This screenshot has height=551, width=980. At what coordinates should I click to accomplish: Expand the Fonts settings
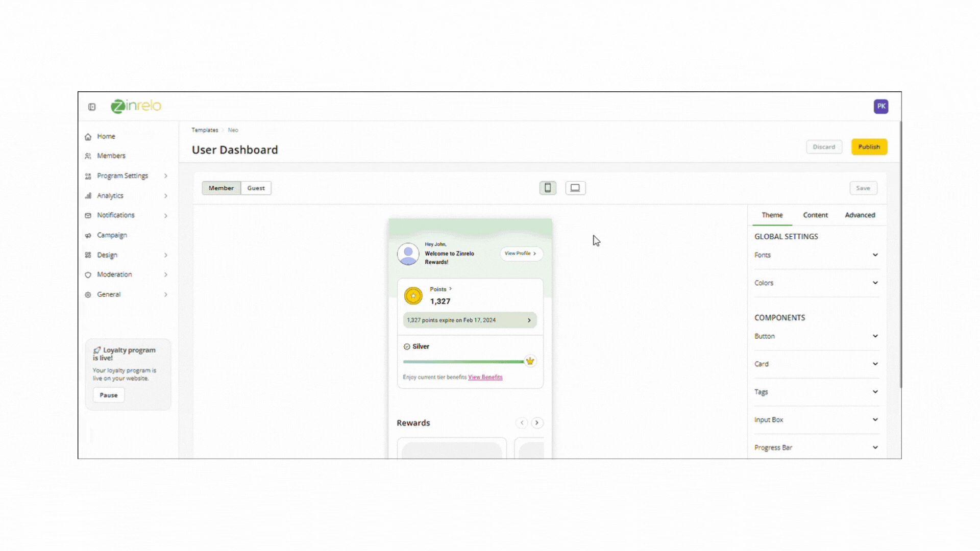click(816, 255)
